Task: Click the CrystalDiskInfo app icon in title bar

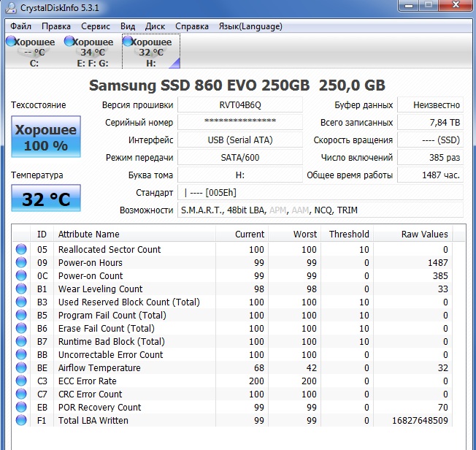Action: click(x=11, y=7)
